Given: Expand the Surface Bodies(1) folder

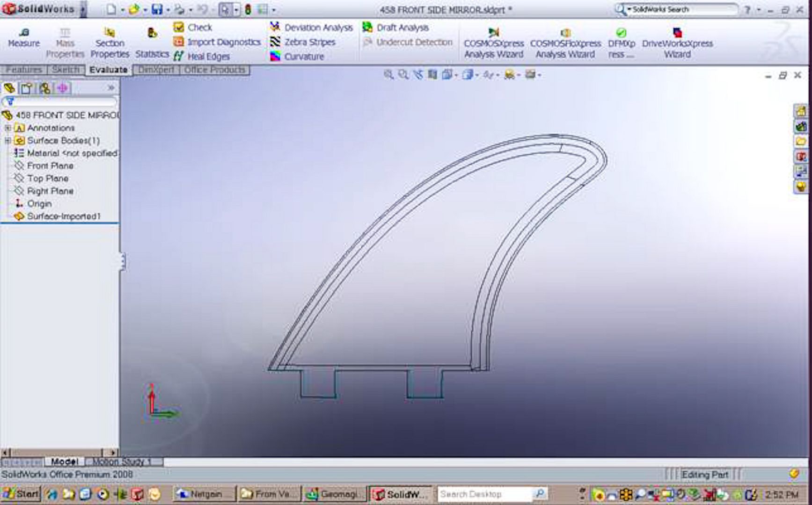Looking at the screenshot, I should pyautogui.click(x=7, y=140).
